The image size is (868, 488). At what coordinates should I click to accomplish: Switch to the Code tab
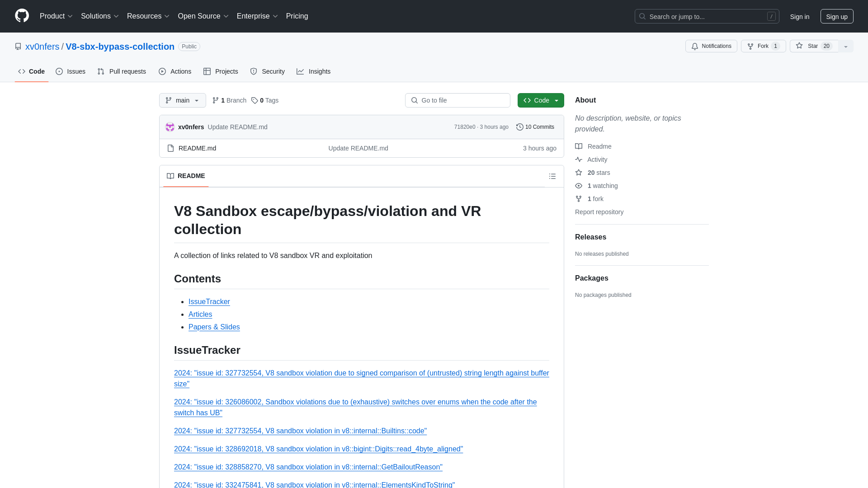click(32, 71)
